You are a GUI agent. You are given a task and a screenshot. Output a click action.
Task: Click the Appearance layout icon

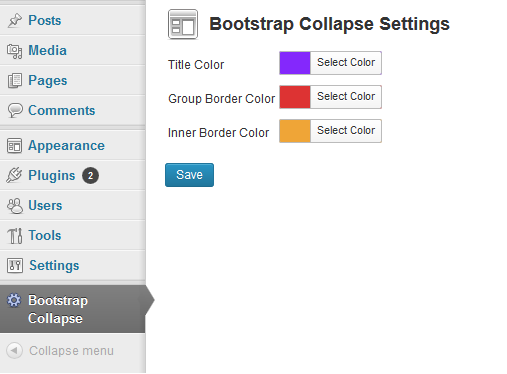[14, 146]
